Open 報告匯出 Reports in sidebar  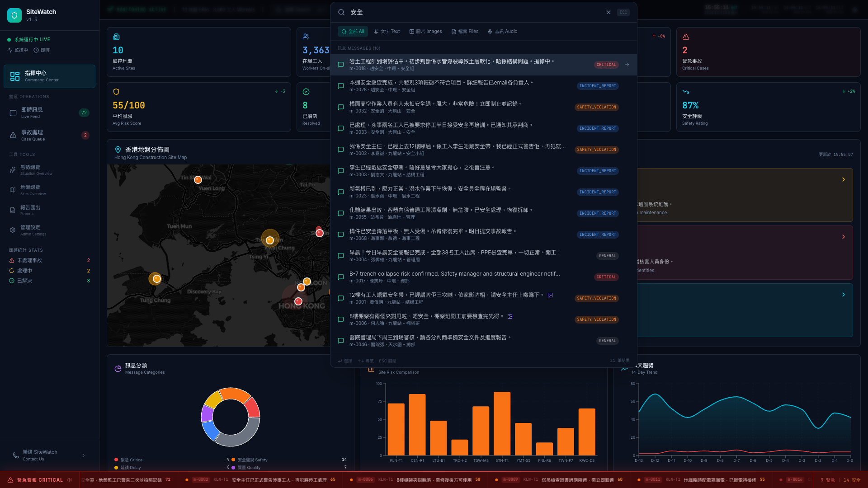click(x=30, y=210)
